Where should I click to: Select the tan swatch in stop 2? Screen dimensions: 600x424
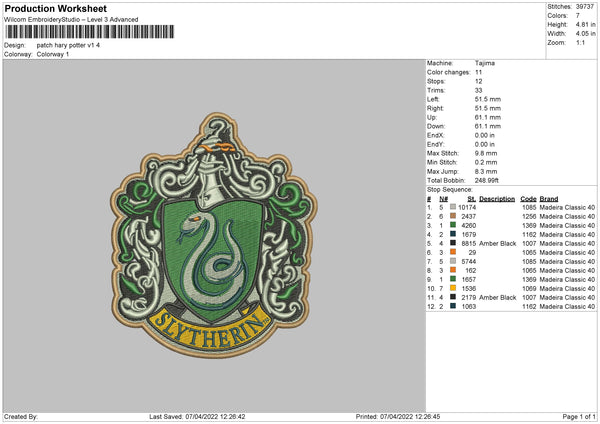coord(453,216)
